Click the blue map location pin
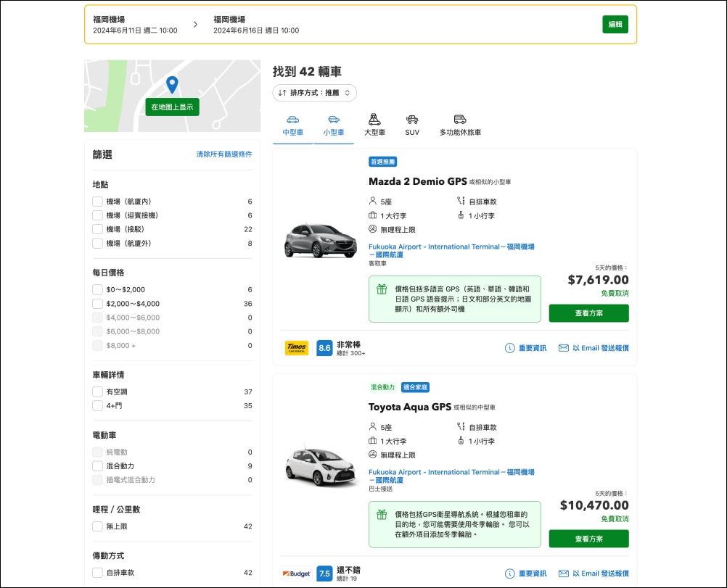 (x=172, y=85)
